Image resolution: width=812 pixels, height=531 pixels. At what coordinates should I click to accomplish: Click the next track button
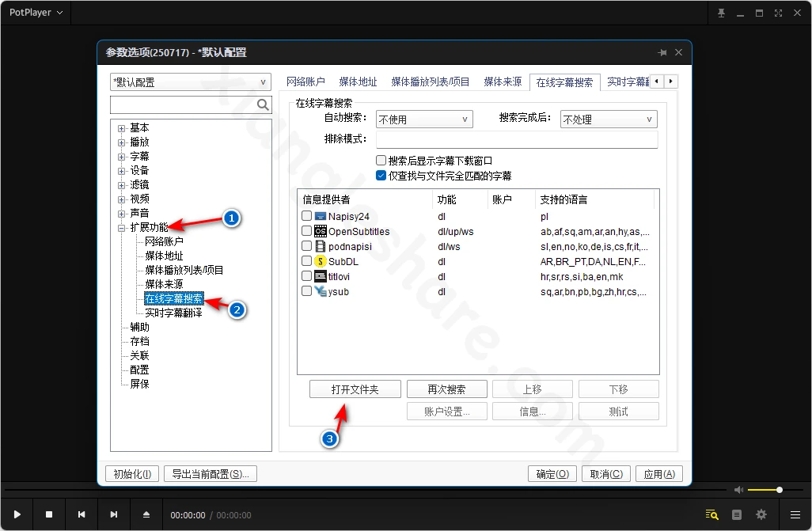[x=113, y=514]
